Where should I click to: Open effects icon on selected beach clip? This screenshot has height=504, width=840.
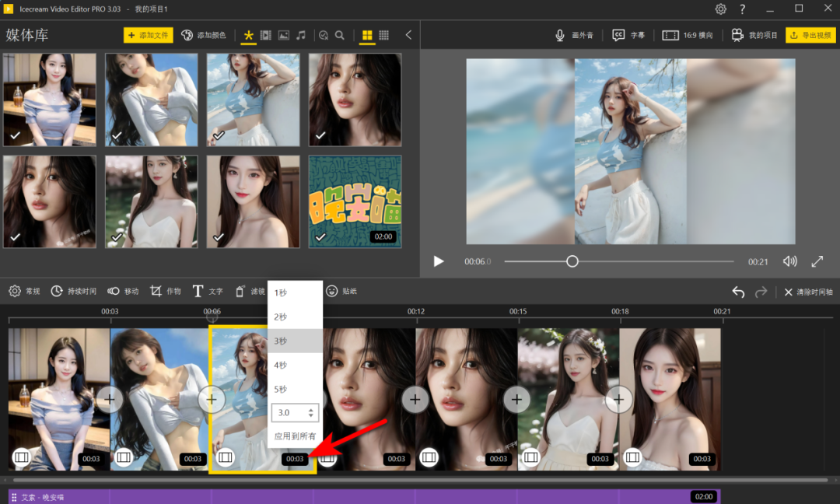point(225,457)
